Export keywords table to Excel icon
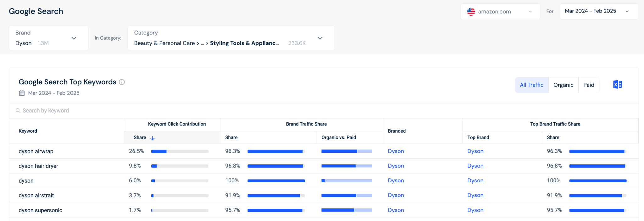Screen dimensions: 644x221 point(617,85)
